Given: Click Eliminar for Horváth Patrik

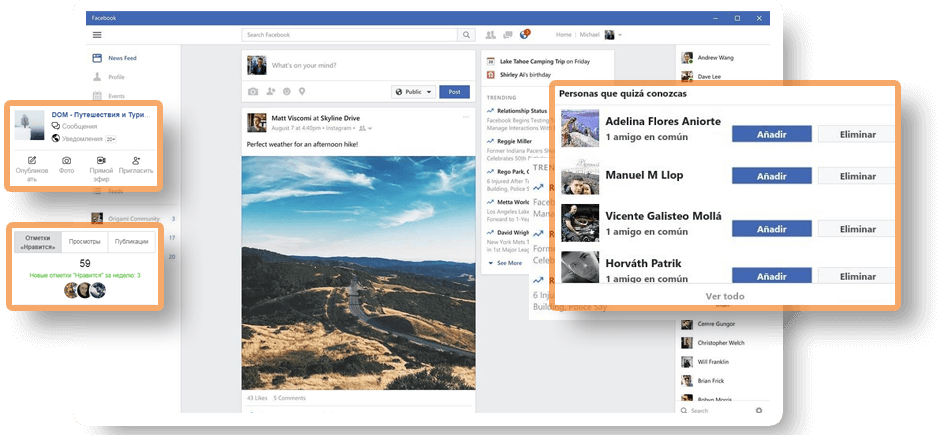Looking at the screenshot, I should [858, 276].
